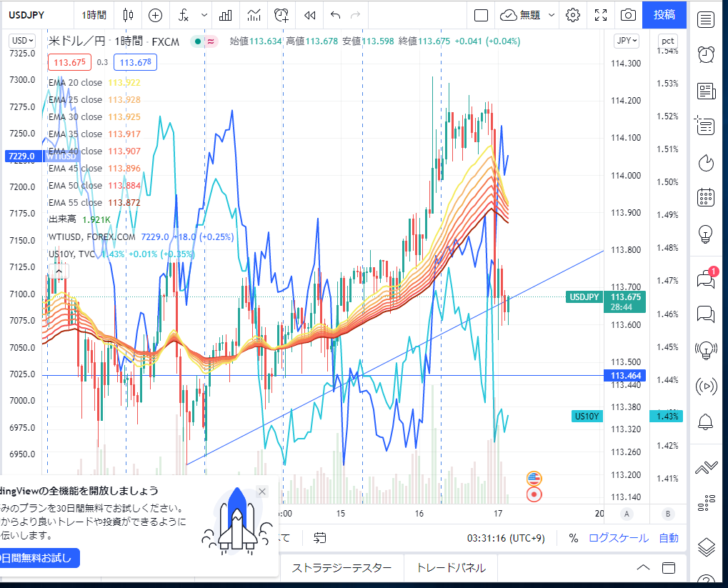The height and width of the screenshot is (588, 728).
Task: Open the idea stream broadcast lightbulb
Action: (x=706, y=350)
